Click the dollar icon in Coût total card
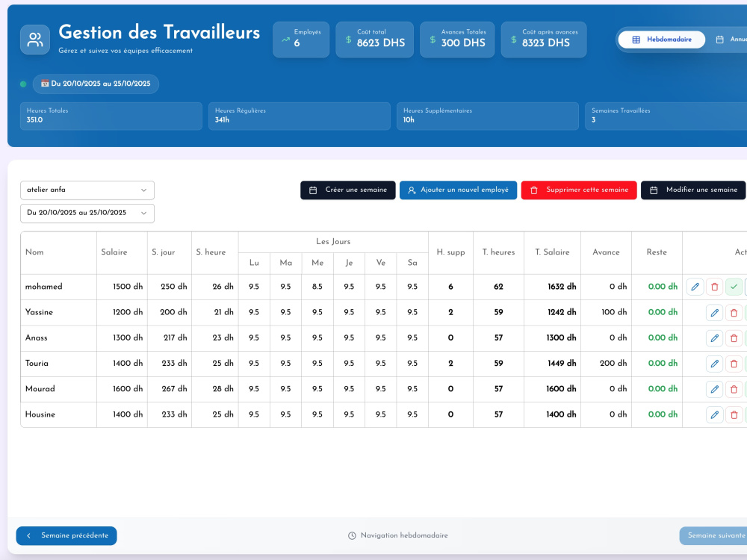747x560 pixels. tap(348, 40)
